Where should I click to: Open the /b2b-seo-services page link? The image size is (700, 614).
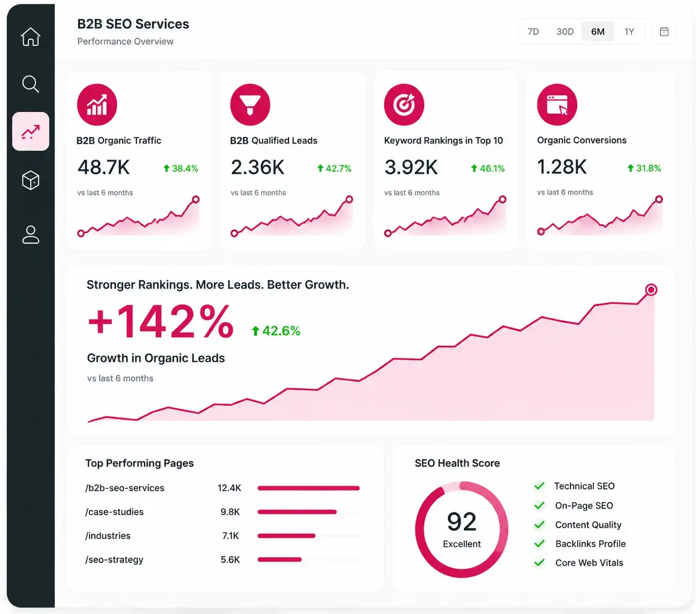[x=124, y=488]
